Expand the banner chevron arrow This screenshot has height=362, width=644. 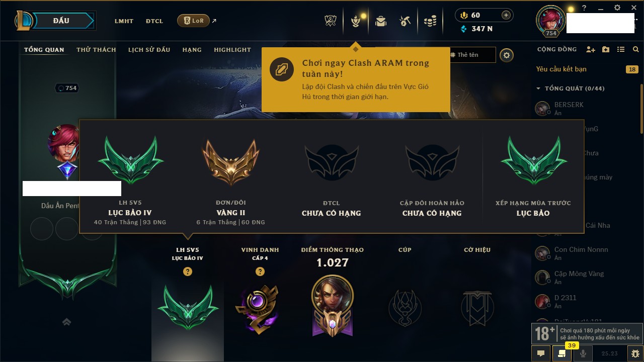tap(67, 322)
